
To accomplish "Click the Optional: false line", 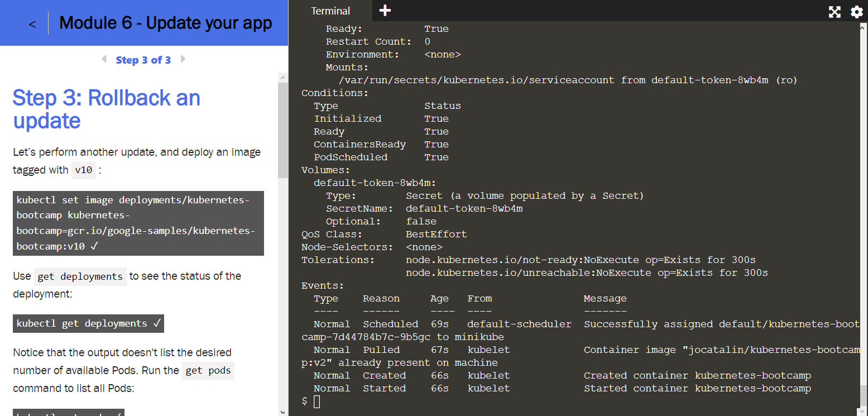I will (x=381, y=222).
